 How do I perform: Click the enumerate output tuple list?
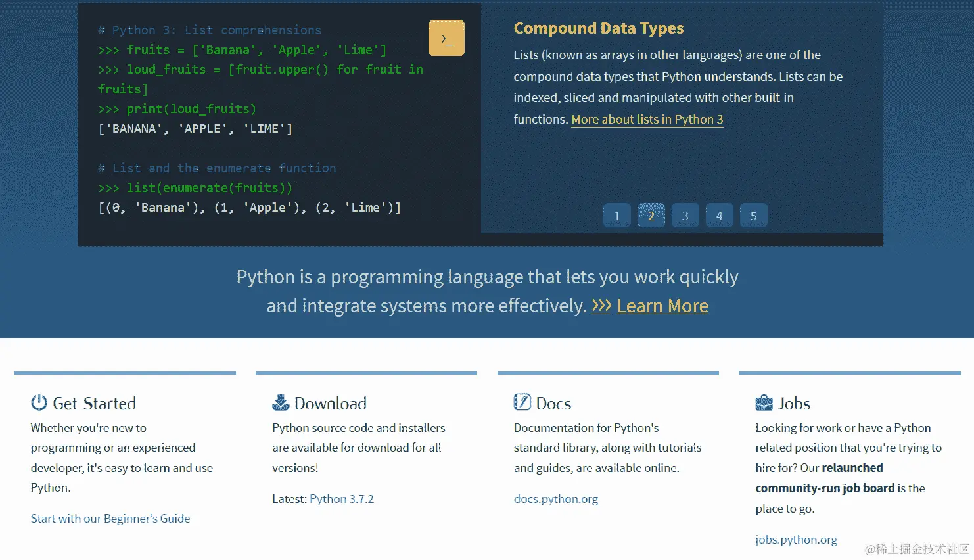[250, 208]
